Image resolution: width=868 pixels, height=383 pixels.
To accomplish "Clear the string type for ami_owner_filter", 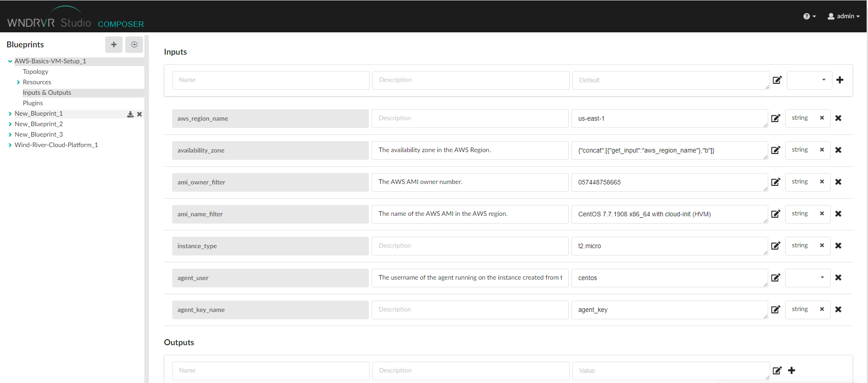I will coord(822,182).
